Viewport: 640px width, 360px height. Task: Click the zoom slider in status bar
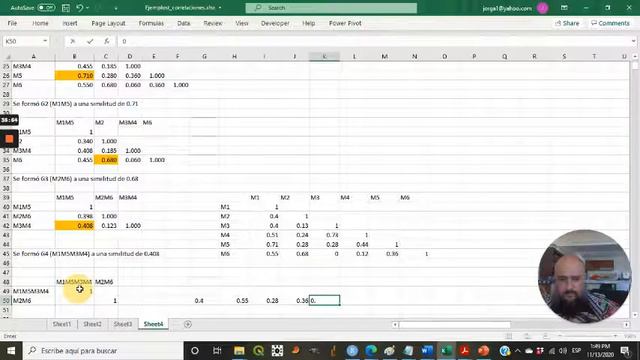pos(588,336)
